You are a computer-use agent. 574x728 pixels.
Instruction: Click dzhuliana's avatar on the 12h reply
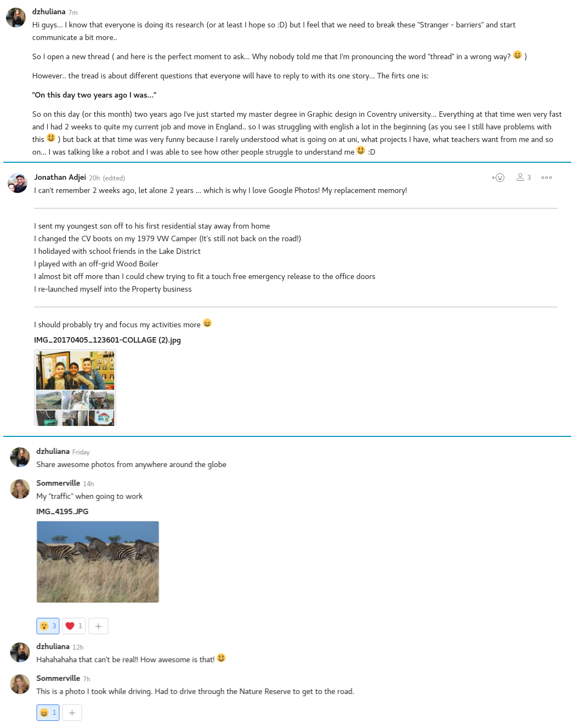[20, 652]
